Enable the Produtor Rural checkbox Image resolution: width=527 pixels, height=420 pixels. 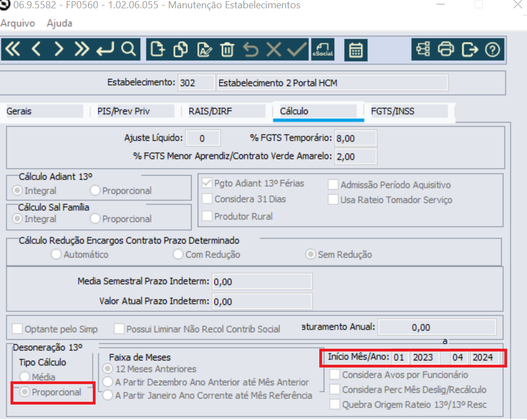tap(207, 216)
